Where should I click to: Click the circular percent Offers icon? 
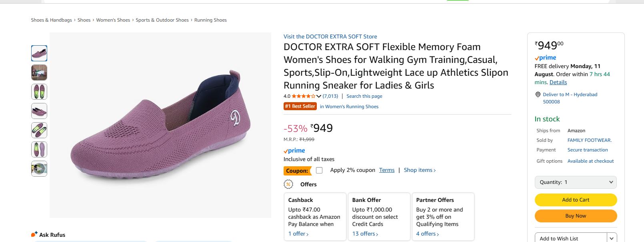click(288, 184)
